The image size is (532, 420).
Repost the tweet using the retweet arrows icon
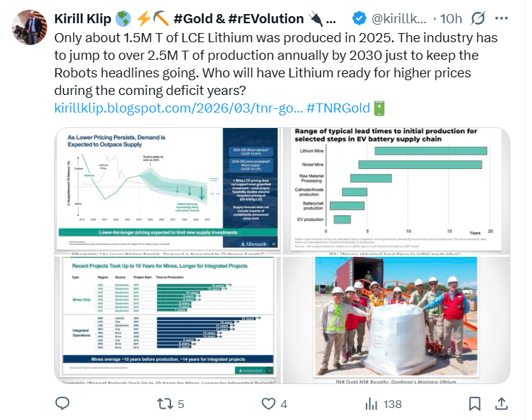click(x=164, y=403)
